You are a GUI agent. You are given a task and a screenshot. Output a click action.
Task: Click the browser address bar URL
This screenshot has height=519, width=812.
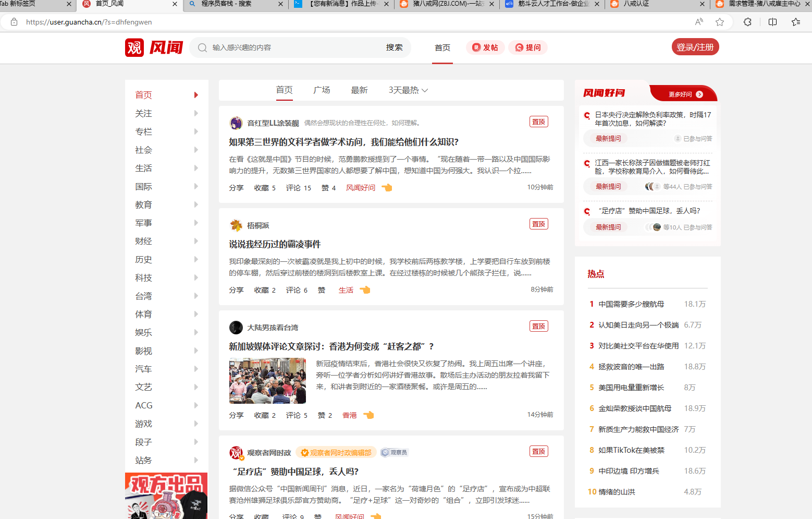[89, 22]
